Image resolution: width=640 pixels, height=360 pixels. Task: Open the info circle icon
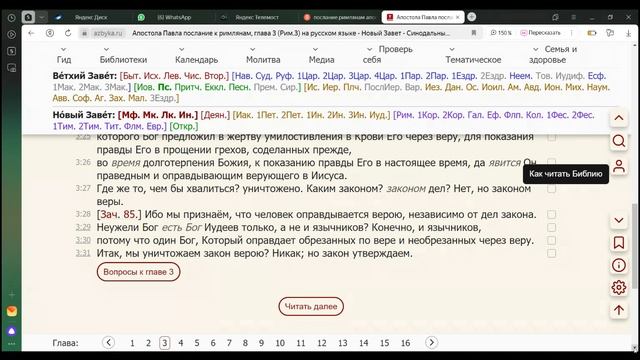pyautogui.click(x=619, y=265)
